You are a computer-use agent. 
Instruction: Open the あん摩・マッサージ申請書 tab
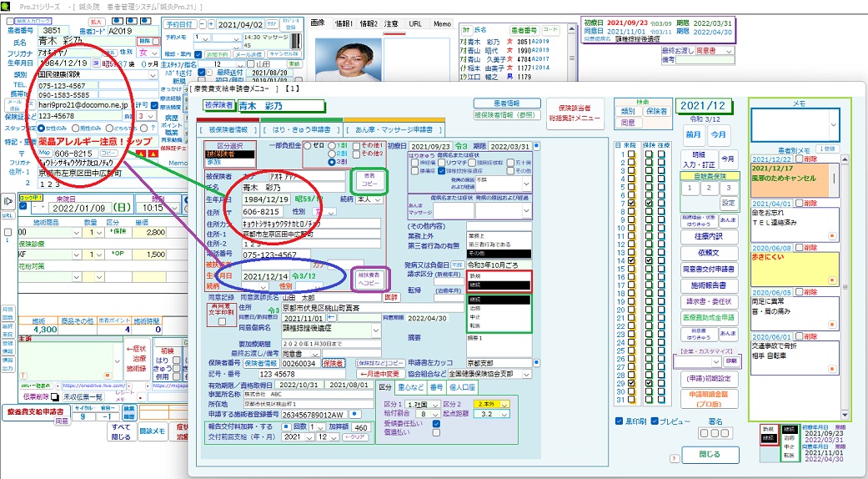394,129
